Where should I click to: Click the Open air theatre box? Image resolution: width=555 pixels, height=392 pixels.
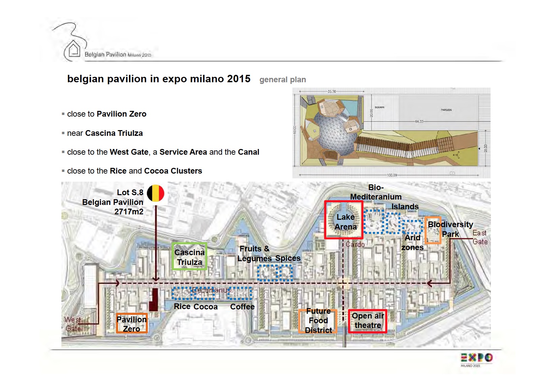[x=367, y=321]
